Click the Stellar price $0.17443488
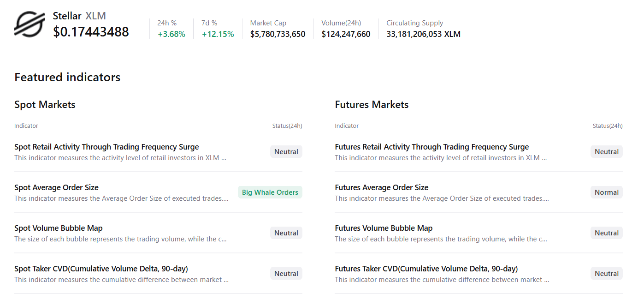 click(91, 32)
